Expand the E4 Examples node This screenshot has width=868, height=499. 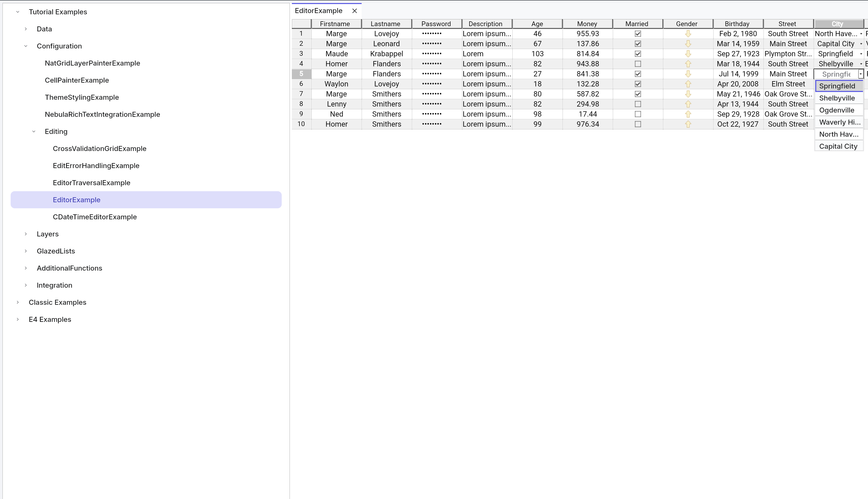click(18, 319)
